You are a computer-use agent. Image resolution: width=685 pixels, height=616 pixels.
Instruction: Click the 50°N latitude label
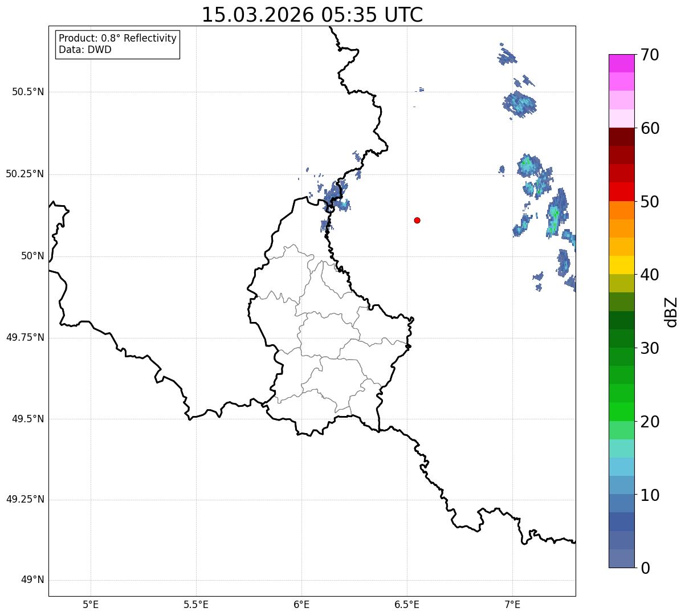(32, 256)
